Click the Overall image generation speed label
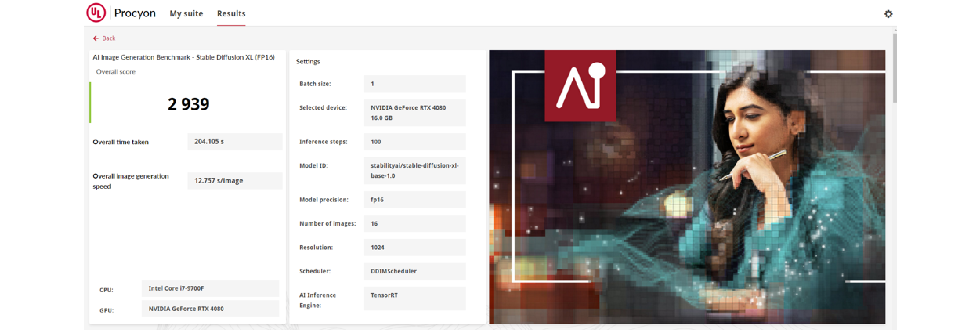 tap(130, 181)
